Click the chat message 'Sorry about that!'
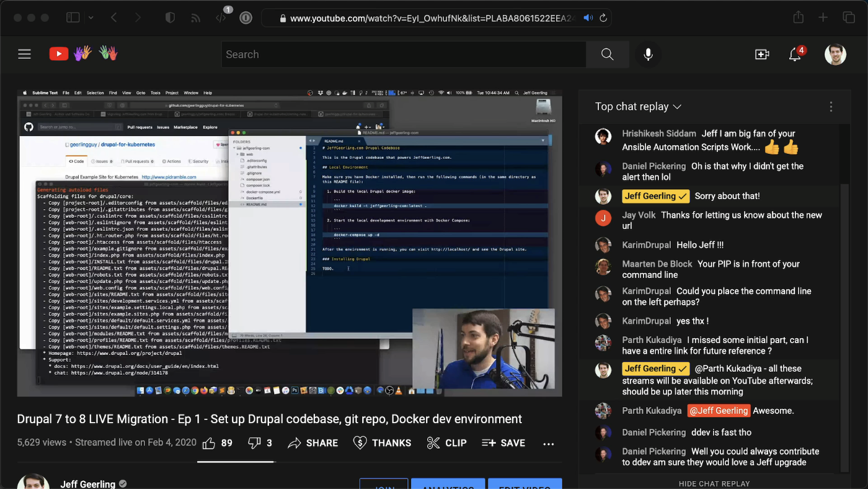Screen dimensions: 868x489 click(727, 196)
